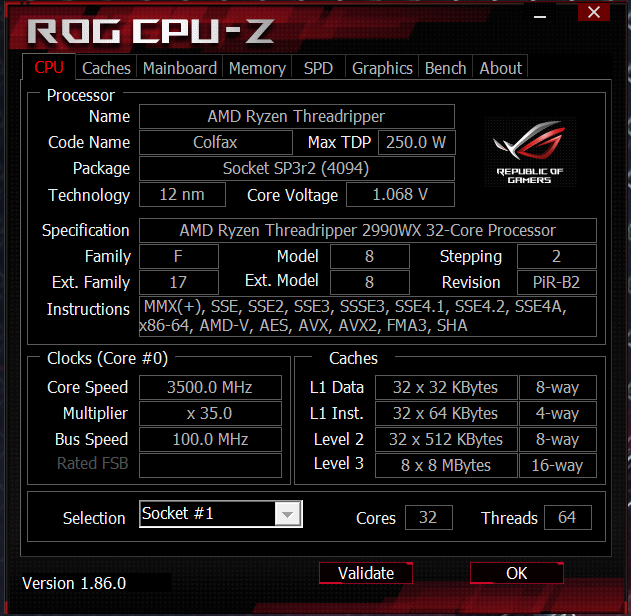Close the ROG CPU-Z window
The image size is (631, 616).
[x=594, y=12]
